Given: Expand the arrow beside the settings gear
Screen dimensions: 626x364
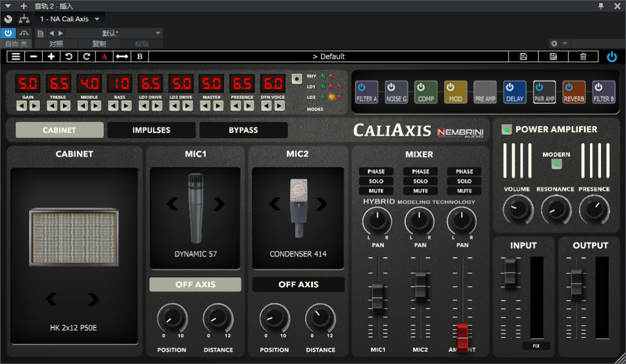Looking at the screenshot, I should 564,43.
